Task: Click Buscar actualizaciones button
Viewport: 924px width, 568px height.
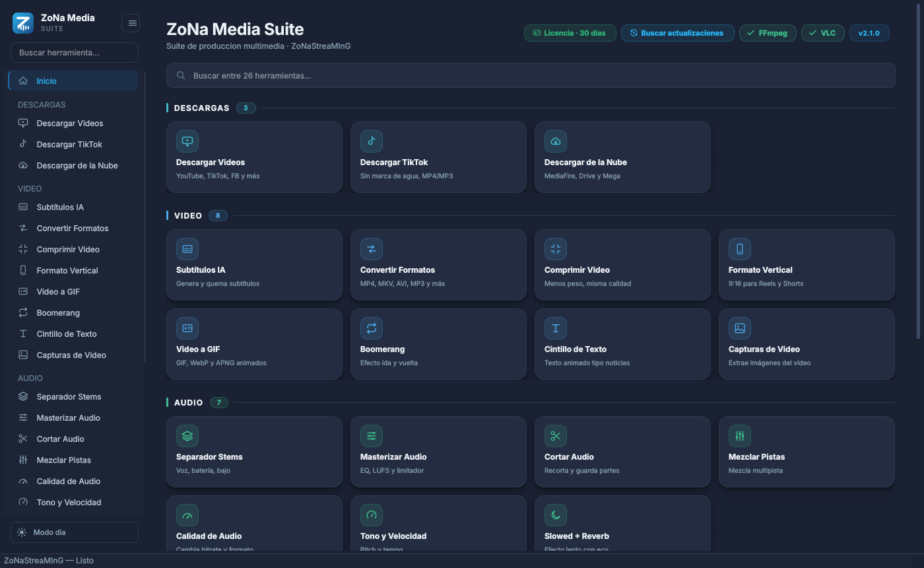Action: coord(677,33)
